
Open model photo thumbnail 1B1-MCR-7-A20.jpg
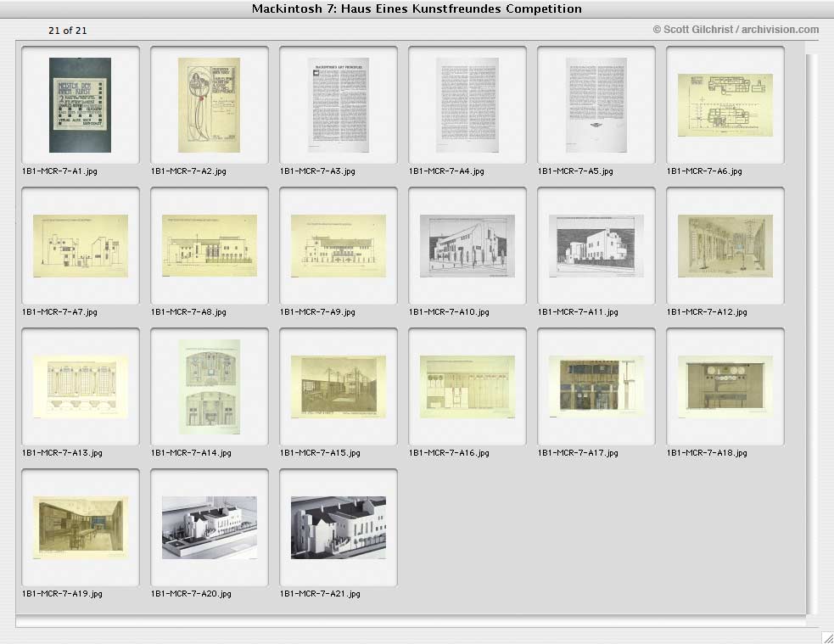coord(210,528)
